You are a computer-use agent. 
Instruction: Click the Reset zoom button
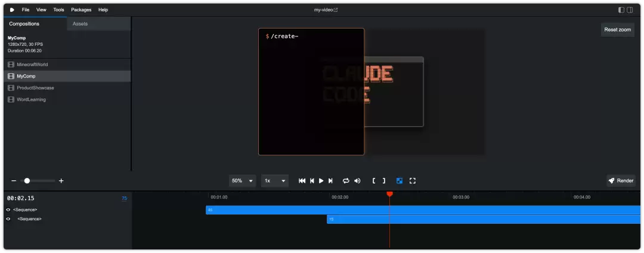617,30
